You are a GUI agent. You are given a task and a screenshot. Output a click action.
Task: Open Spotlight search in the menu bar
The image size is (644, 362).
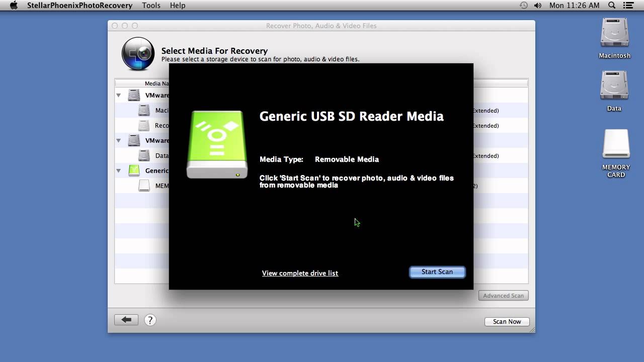(612, 6)
